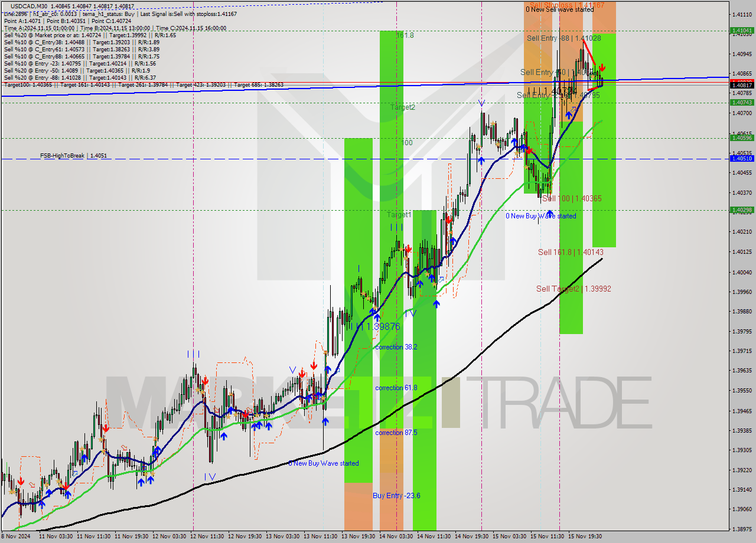756x543 pixels.
Task: Click the 1.39305 price axis value
Action: pos(742,450)
